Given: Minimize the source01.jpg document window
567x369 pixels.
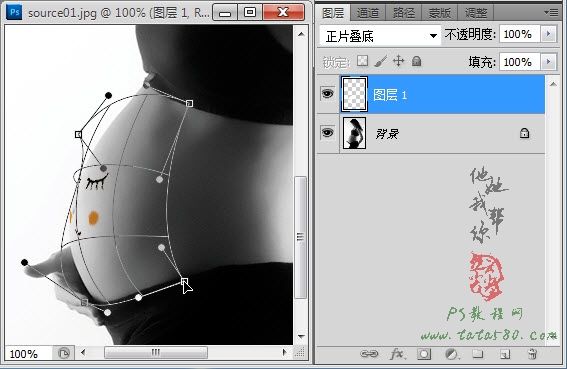Looking at the screenshot, I should click(x=225, y=13).
